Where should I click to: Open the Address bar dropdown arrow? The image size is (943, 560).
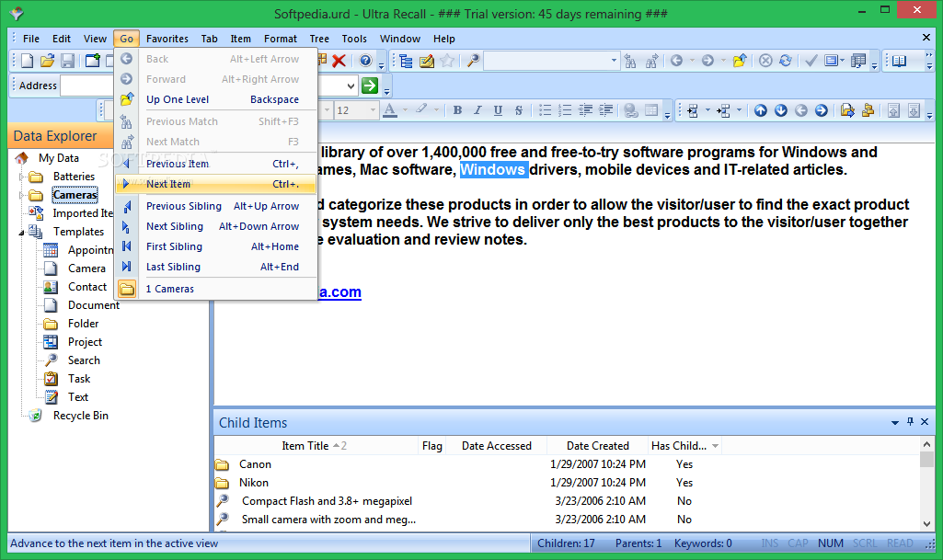pos(351,86)
